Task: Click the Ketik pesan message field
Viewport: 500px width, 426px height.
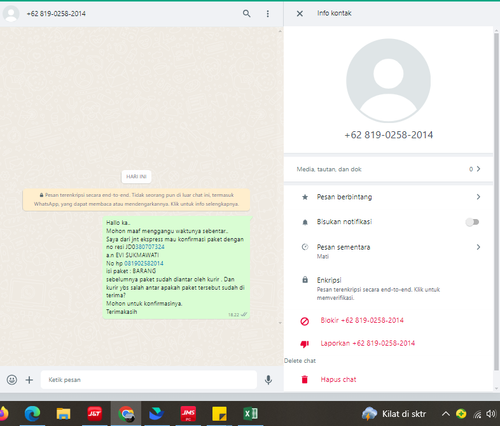Action: (149, 380)
